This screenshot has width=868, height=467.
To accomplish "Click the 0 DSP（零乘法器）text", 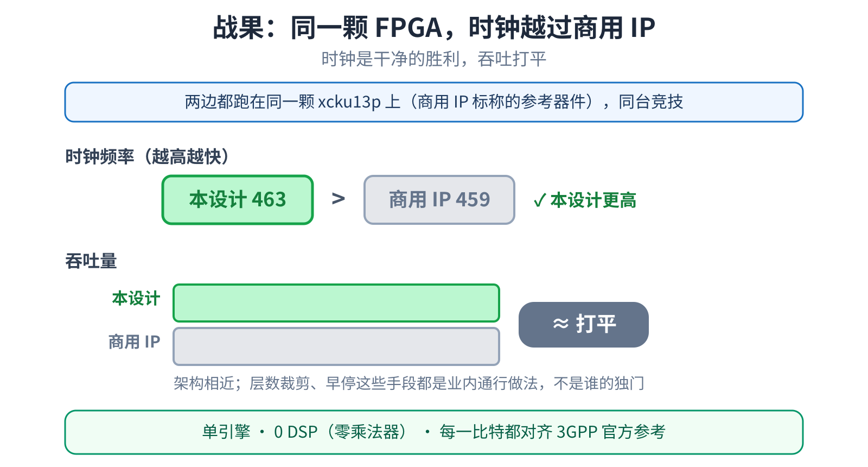I will (x=341, y=432).
